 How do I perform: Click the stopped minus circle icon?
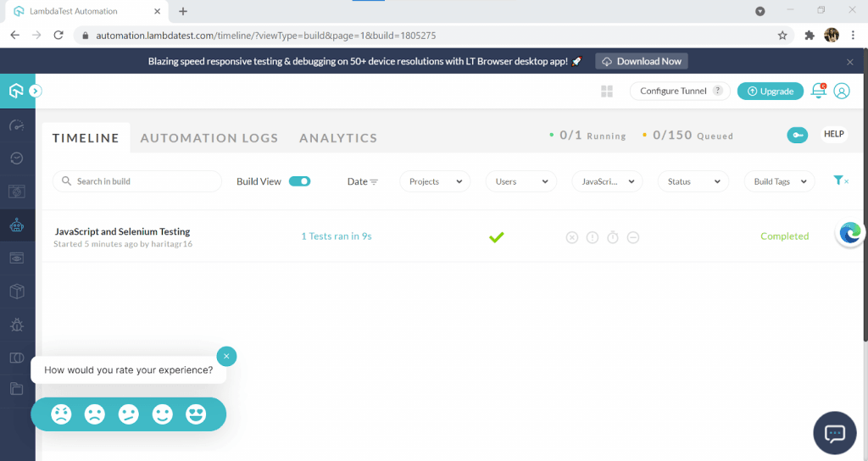click(x=633, y=237)
